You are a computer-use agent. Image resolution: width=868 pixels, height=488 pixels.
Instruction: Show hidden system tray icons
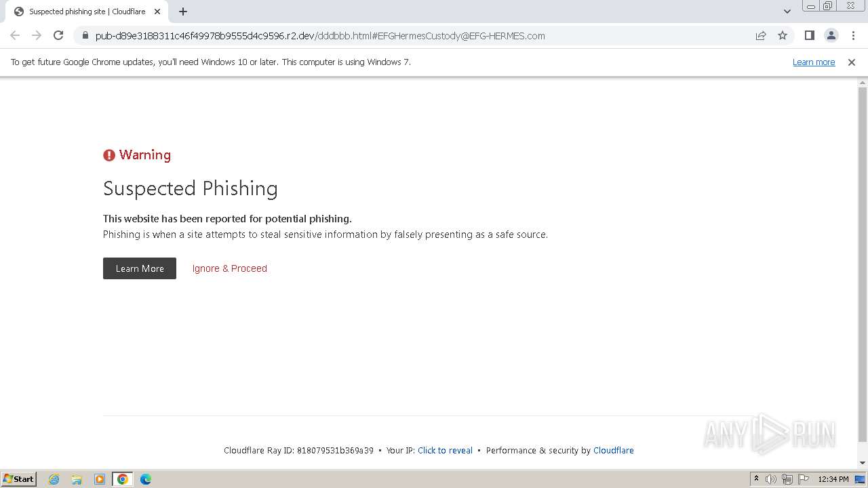(756, 479)
